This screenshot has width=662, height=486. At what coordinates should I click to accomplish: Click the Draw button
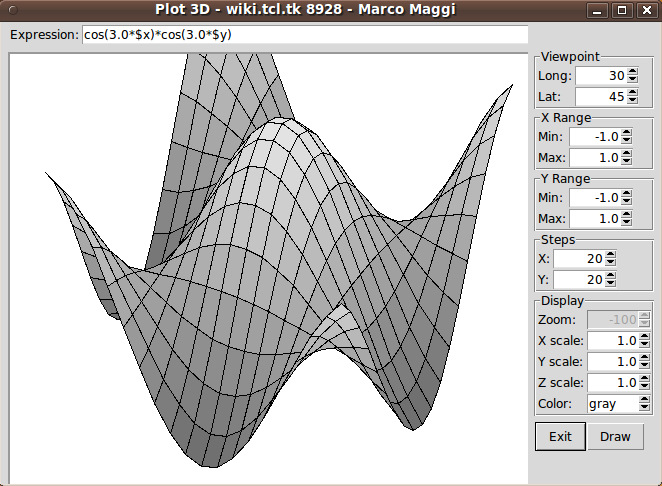(615, 436)
